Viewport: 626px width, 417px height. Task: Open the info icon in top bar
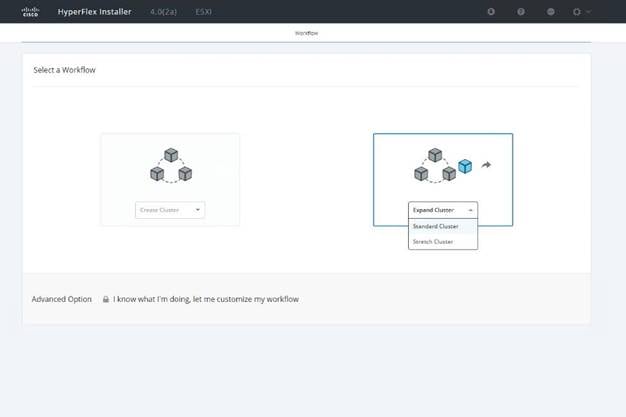(491, 12)
